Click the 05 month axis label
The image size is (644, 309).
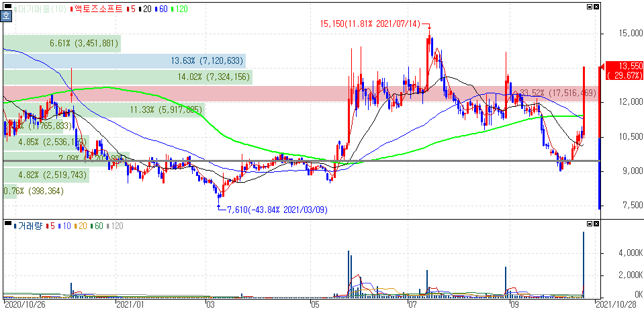pyautogui.click(x=315, y=304)
